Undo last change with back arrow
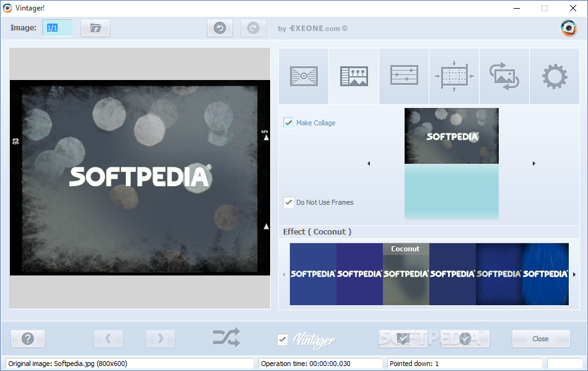This screenshot has width=588, height=371. tap(220, 28)
